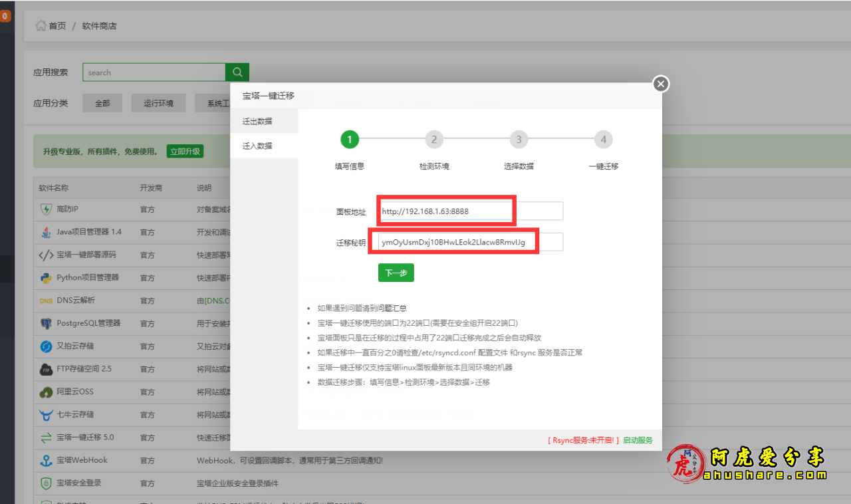The width and height of the screenshot is (851, 504).
Task: Switch to the 迁出数据 tab
Action: [x=257, y=121]
